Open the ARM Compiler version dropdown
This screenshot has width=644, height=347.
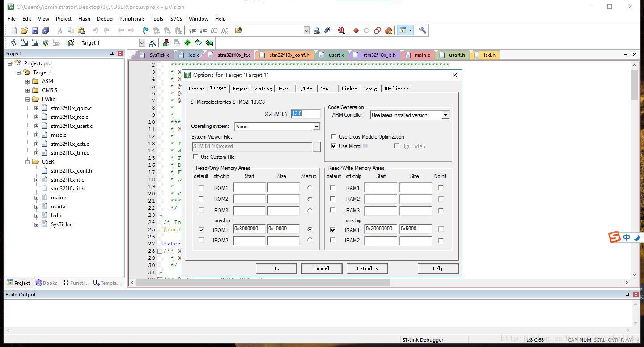coord(445,115)
